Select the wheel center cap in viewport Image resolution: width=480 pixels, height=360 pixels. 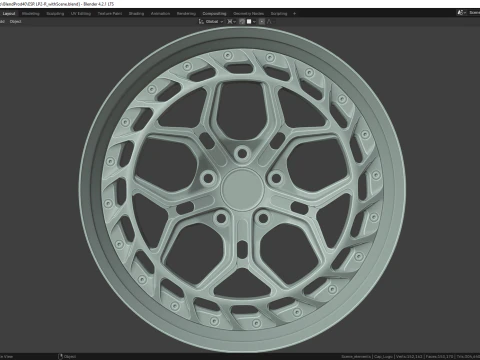click(x=242, y=189)
